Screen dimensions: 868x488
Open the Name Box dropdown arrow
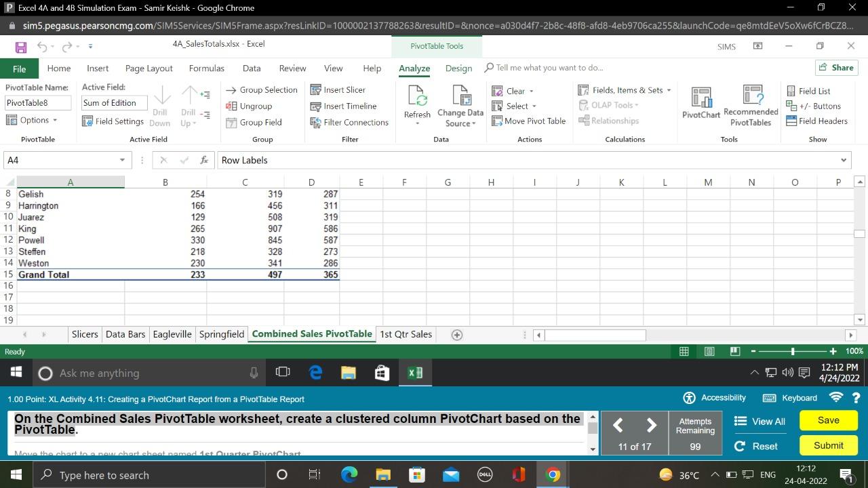click(122, 160)
